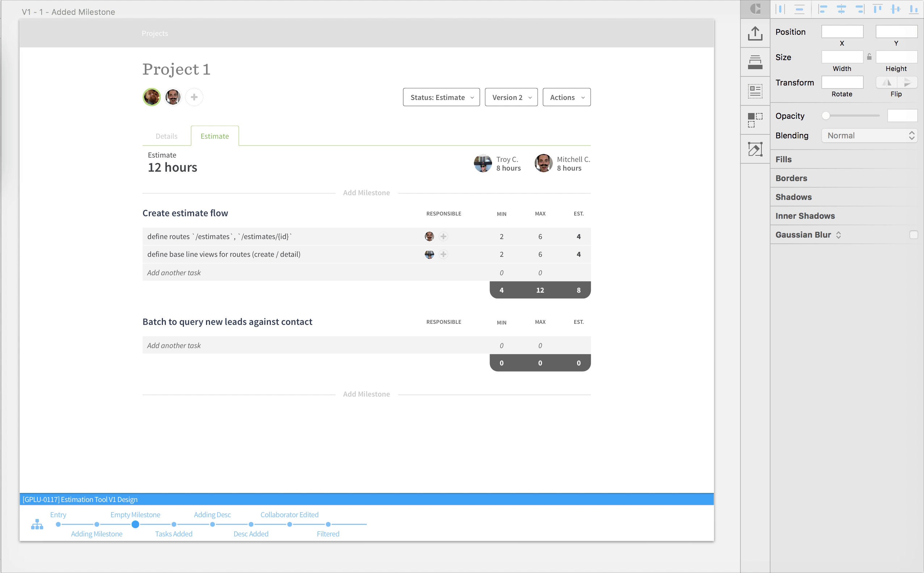Click the flip horizontal button
The width and height of the screenshot is (924, 573).
(x=886, y=82)
